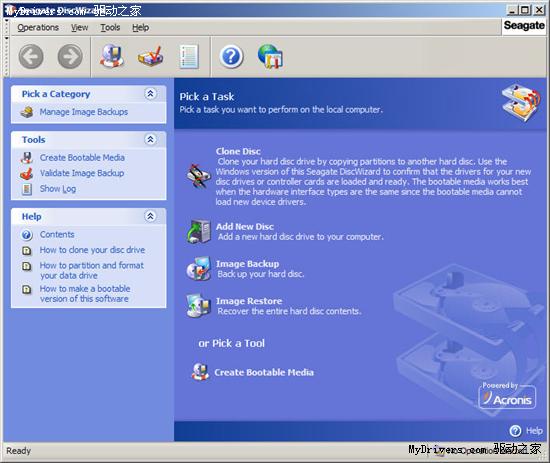
Task: Click the Image Restore task icon
Action: (x=199, y=306)
